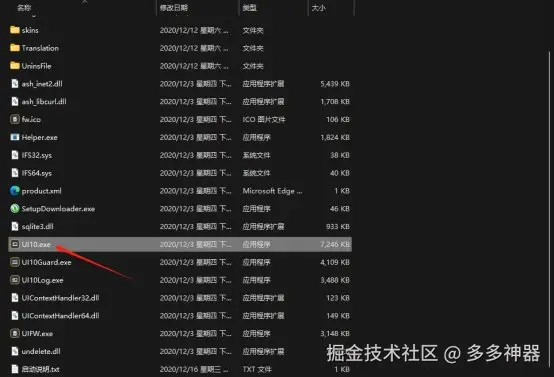Click the 123 KB size value
Image resolution: width=554 pixels, height=377 pixels.
coord(338,298)
